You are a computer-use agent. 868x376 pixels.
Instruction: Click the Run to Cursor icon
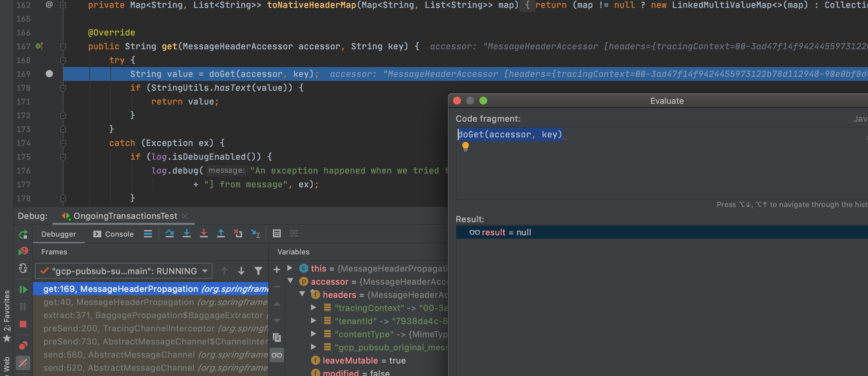[255, 233]
